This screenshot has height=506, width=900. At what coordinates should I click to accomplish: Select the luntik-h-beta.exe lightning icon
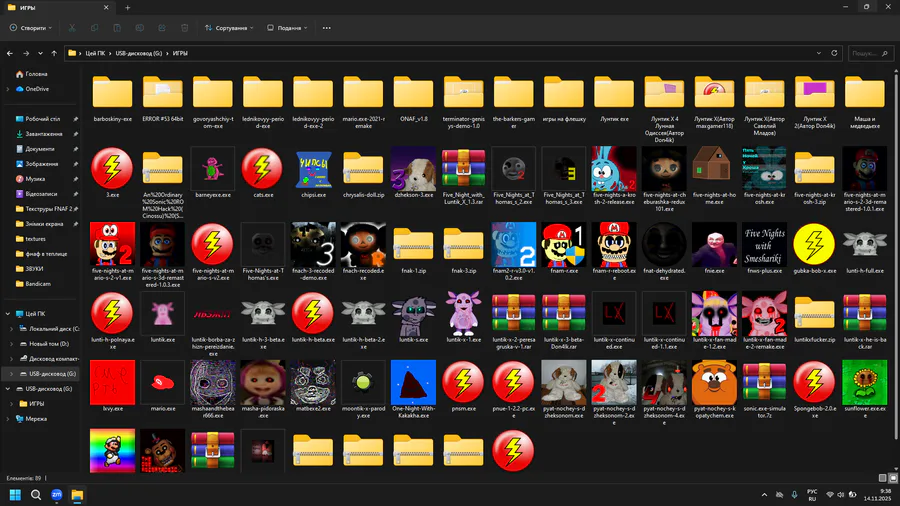point(313,313)
